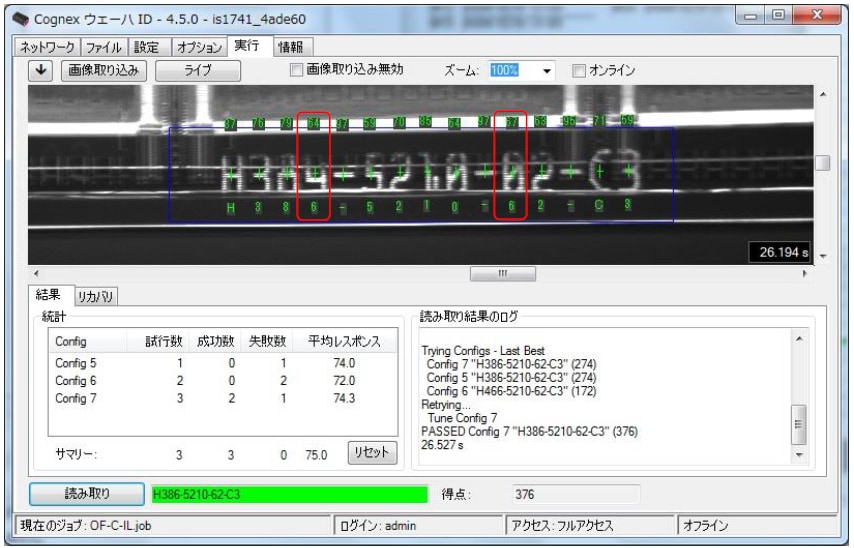Click log line Config 6 "H466-5210-62-C3"
854x548 pixels.
tap(511, 391)
